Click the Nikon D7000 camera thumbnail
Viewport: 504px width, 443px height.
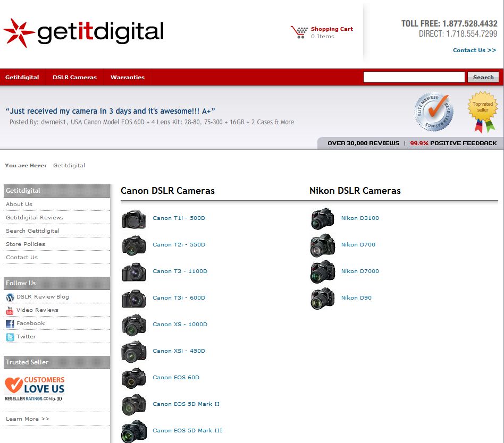(x=323, y=271)
